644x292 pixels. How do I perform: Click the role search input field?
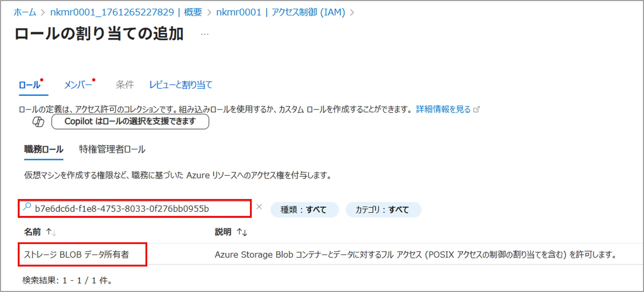point(140,208)
